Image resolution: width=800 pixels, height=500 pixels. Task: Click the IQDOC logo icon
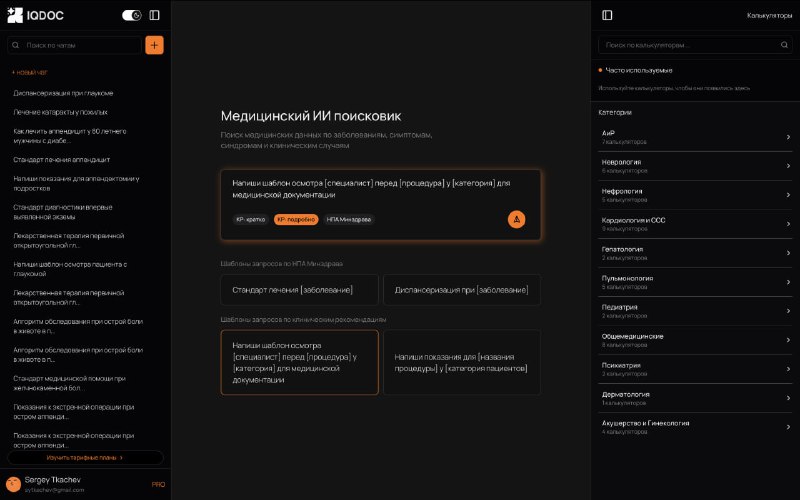14,15
